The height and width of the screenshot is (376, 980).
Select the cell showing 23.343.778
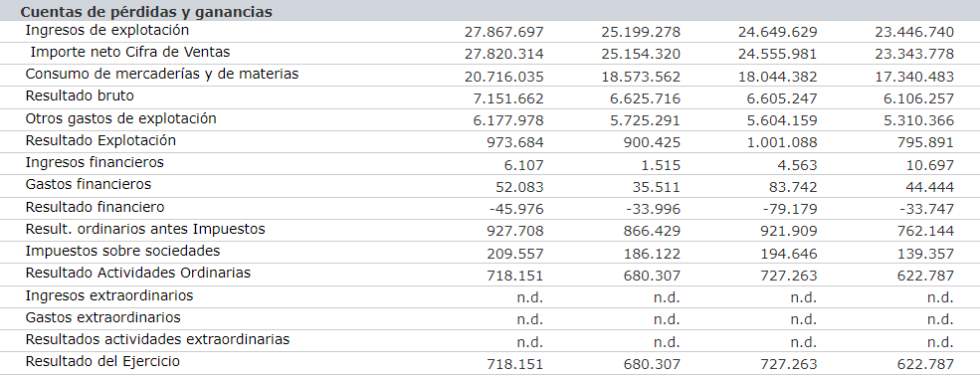[914, 54]
